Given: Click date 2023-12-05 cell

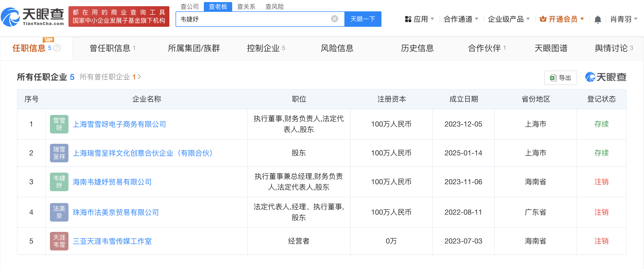Looking at the screenshot, I should click(463, 124).
